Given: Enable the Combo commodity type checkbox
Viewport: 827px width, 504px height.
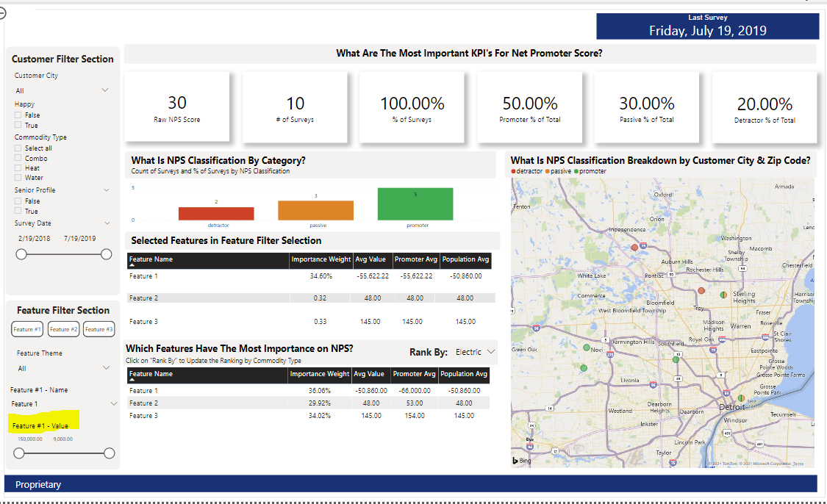Looking at the screenshot, I should [x=18, y=158].
